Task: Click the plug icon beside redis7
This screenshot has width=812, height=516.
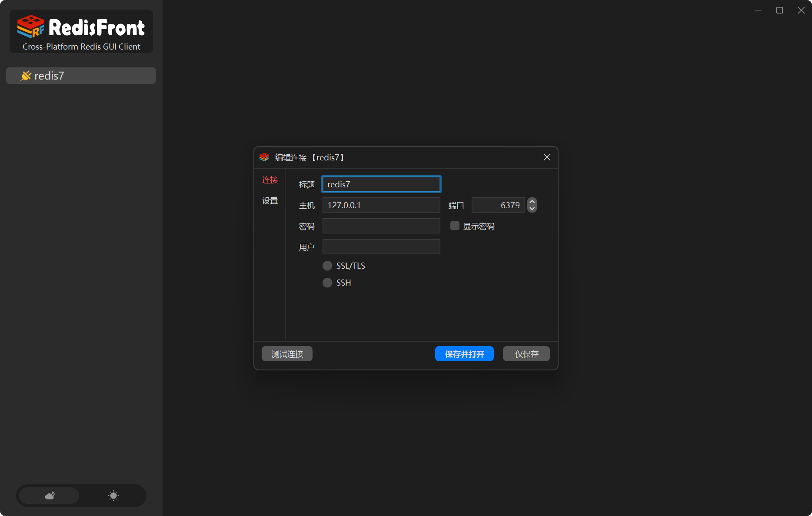Action: pyautogui.click(x=26, y=76)
